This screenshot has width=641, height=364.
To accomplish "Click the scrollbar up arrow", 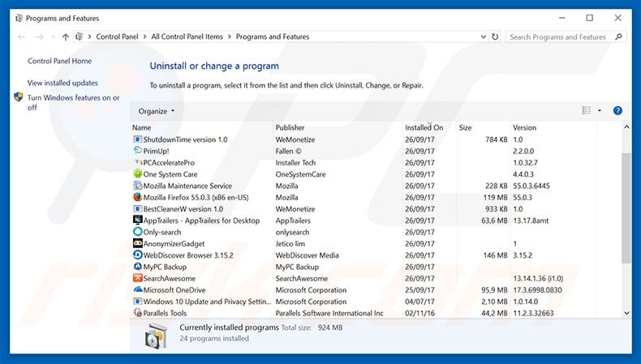I will pos(626,127).
